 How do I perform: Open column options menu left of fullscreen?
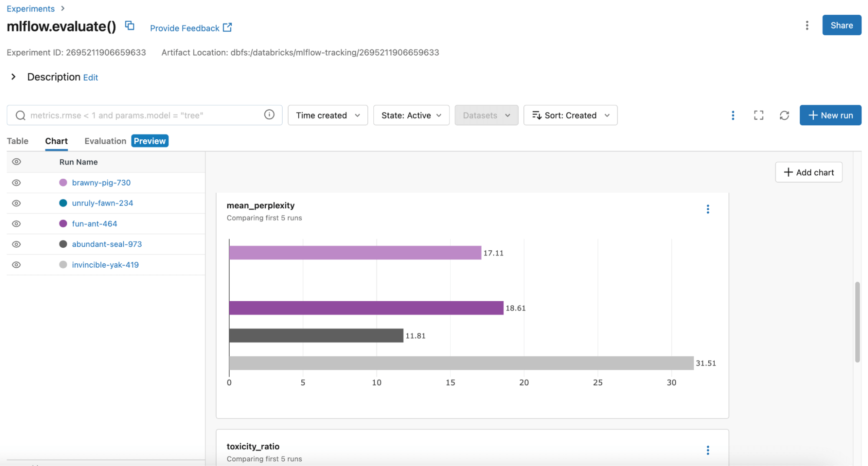pos(733,115)
